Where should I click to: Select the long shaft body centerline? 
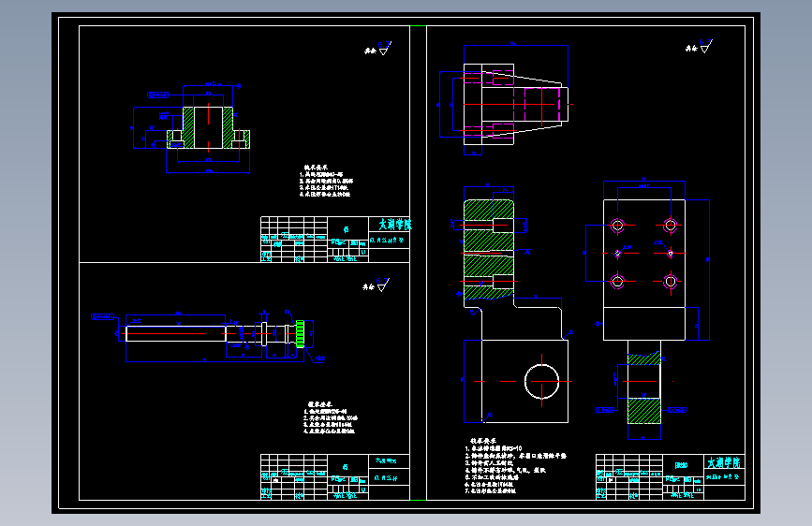tap(166, 333)
